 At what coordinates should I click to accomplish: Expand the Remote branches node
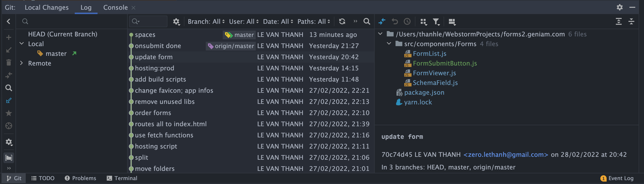click(22, 63)
